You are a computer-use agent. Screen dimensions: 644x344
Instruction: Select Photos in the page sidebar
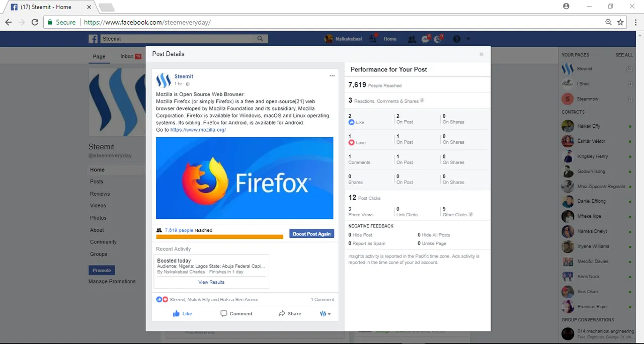(99, 218)
